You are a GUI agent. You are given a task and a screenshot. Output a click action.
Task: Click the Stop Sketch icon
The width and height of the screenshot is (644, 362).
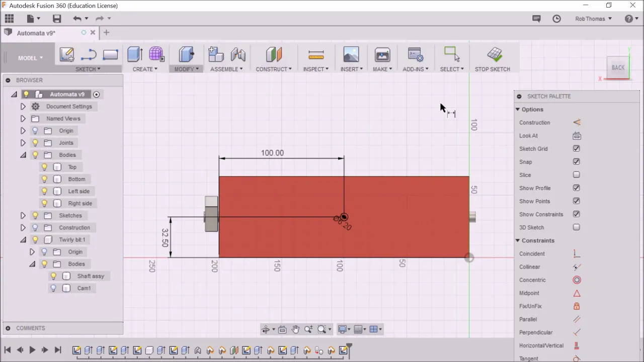[x=494, y=54]
